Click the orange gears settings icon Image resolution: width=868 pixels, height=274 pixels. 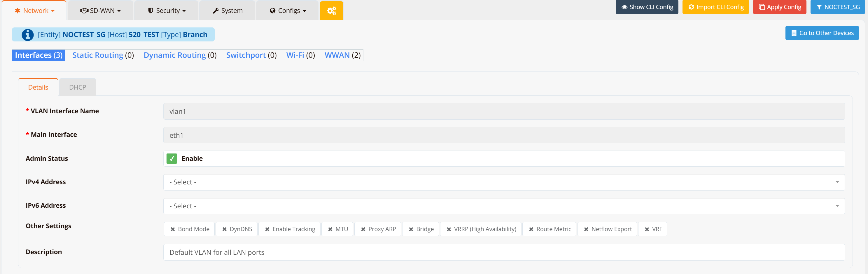pyautogui.click(x=331, y=11)
